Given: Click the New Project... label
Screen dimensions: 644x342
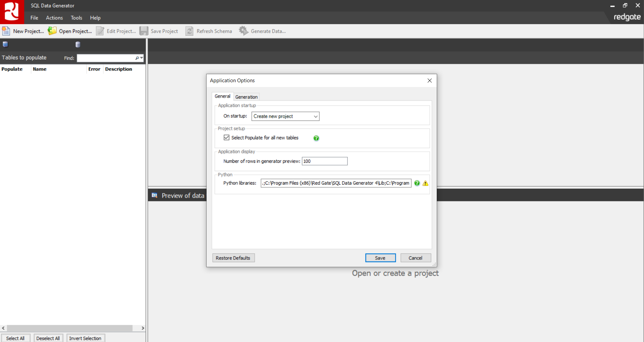Looking at the screenshot, I should click(x=29, y=31).
